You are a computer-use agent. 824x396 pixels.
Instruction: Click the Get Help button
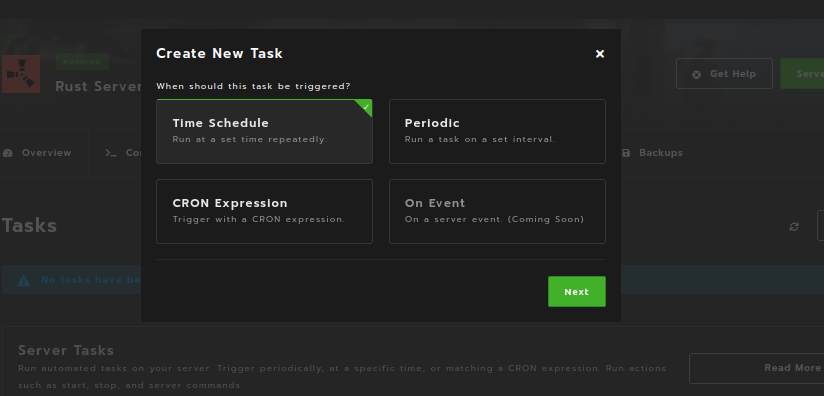(724, 74)
